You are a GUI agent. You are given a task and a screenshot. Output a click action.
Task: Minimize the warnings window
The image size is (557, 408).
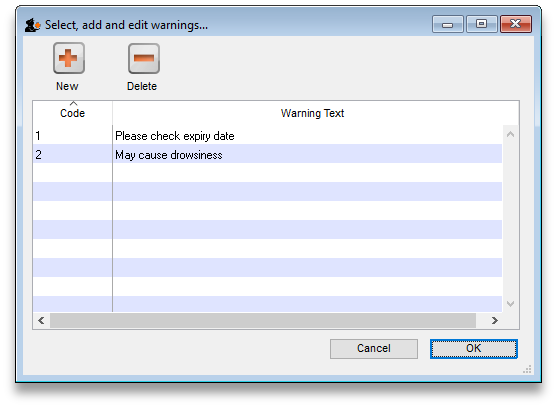coord(448,24)
